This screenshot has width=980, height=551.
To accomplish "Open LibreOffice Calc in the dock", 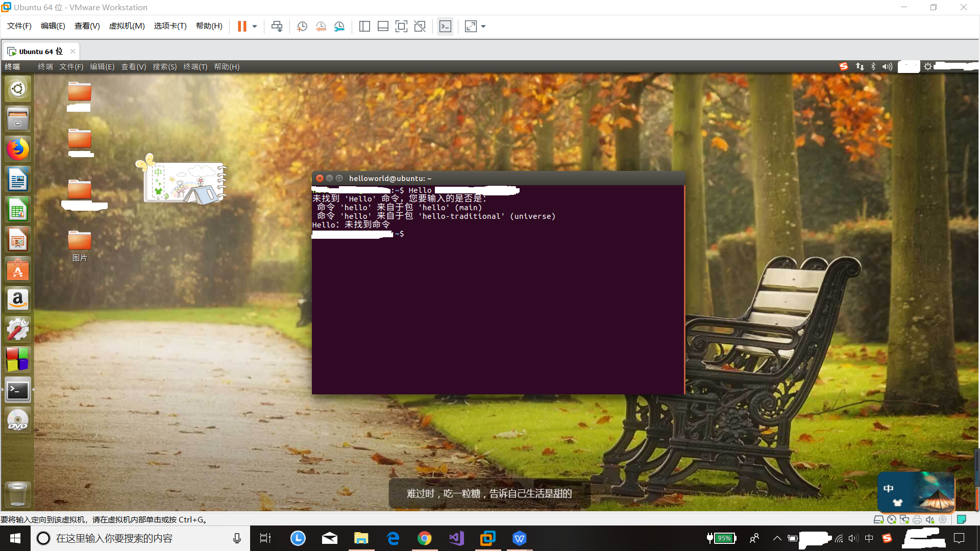I will [18, 210].
